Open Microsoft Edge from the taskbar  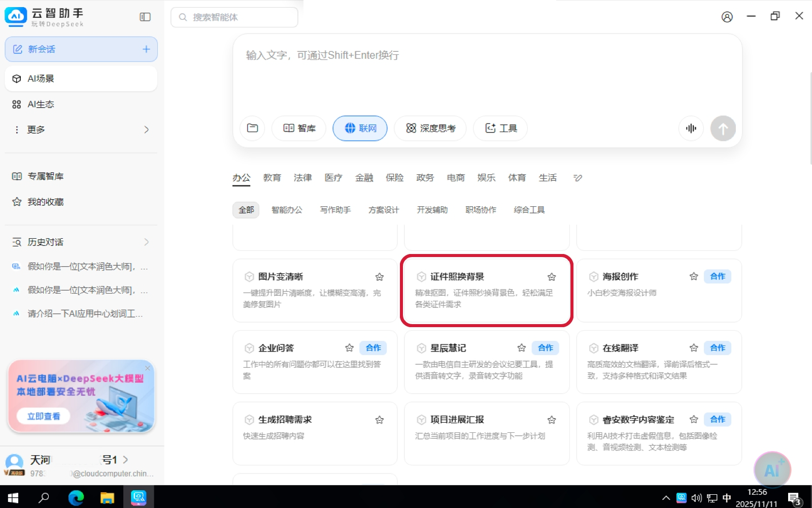click(x=76, y=498)
